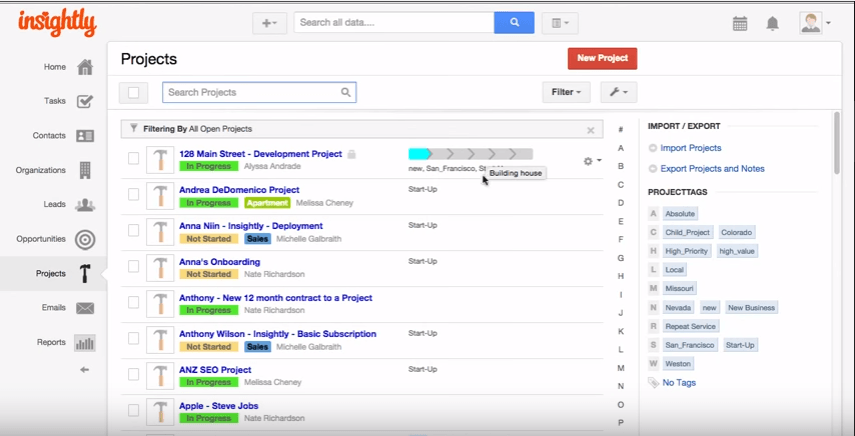Select Contacts in the sidebar menu
855x436 pixels.
click(49, 135)
